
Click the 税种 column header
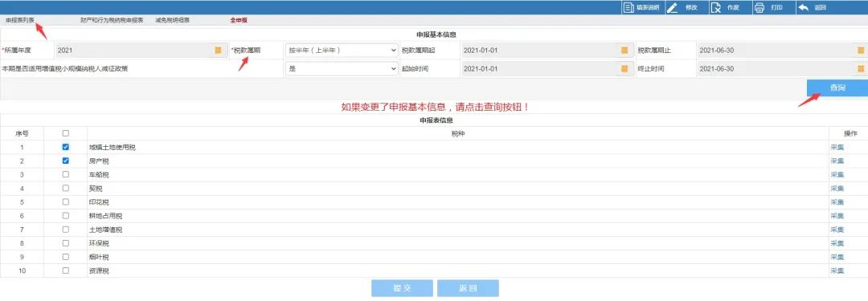point(458,133)
